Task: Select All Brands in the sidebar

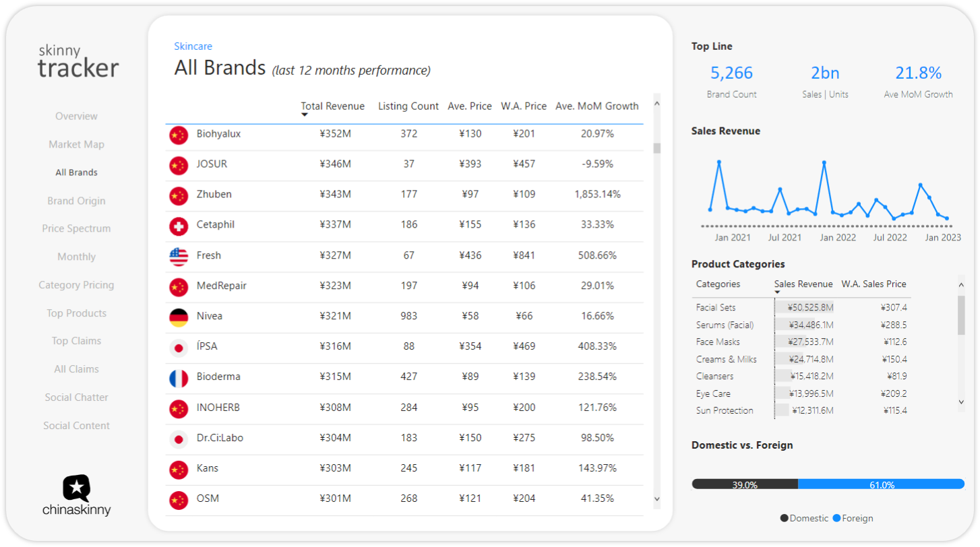Action: (76, 172)
